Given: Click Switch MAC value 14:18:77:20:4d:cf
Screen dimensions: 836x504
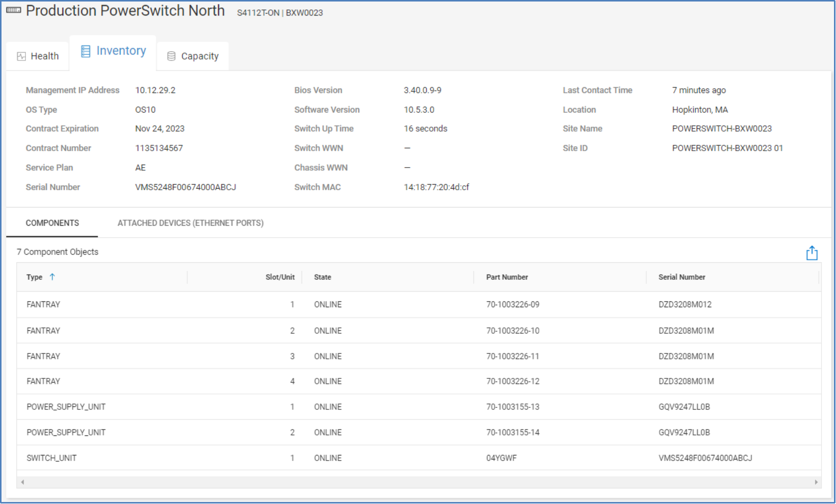Looking at the screenshot, I should (436, 187).
